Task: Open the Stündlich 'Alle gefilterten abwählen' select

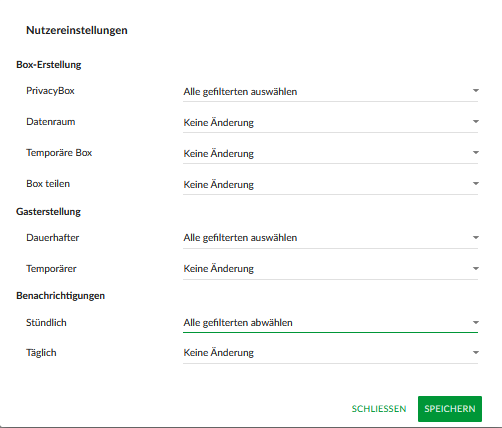Action: coord(330,323)
